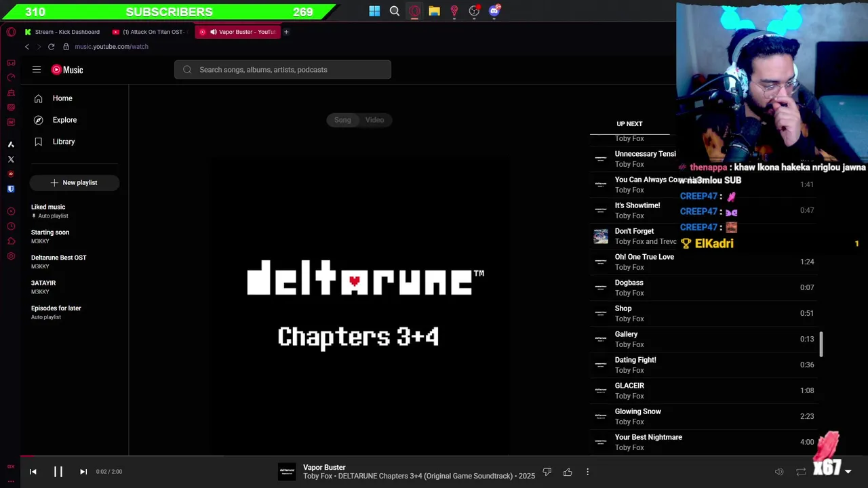Image resolution: width=868 pixels, height=488 pixels.
Task: Open Starting soon playlist
Action: [75, 237]
